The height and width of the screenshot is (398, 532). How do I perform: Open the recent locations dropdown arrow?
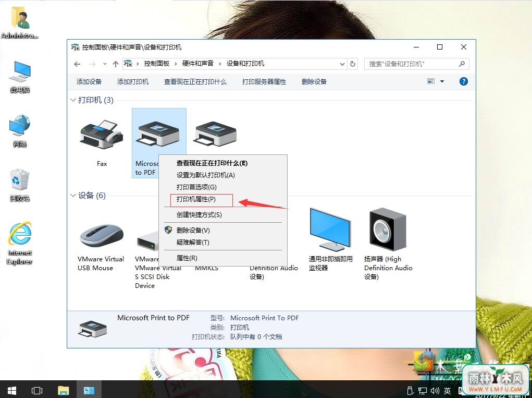pos(105,64)
